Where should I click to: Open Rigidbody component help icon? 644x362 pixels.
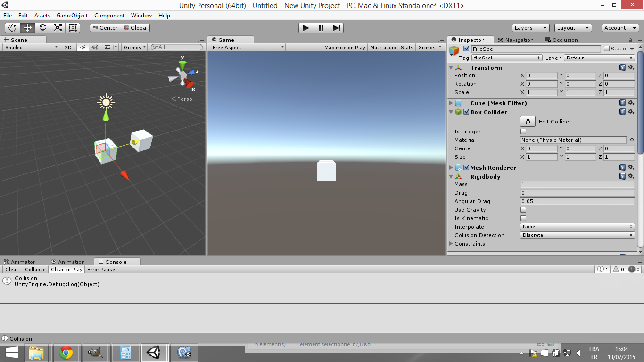pos(623,176)
